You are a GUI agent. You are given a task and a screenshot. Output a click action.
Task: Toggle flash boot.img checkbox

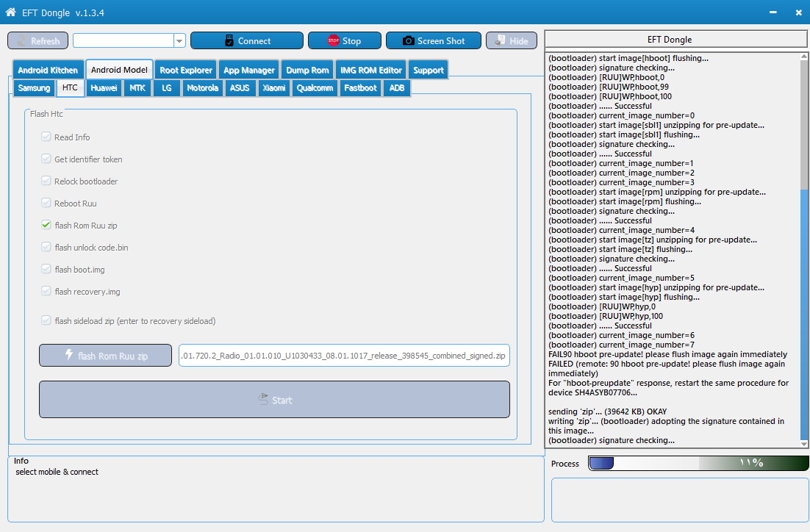pyautogui.click(x=46, y=269)
